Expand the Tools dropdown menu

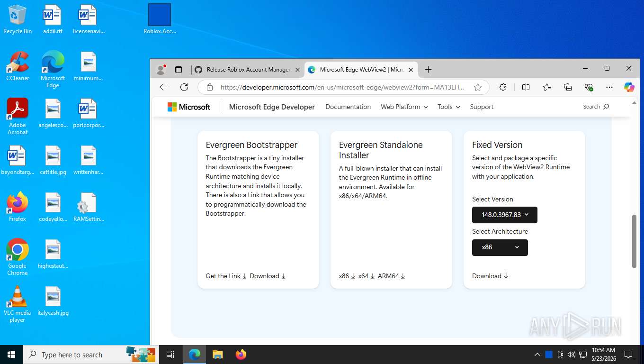tap(448, 107)
